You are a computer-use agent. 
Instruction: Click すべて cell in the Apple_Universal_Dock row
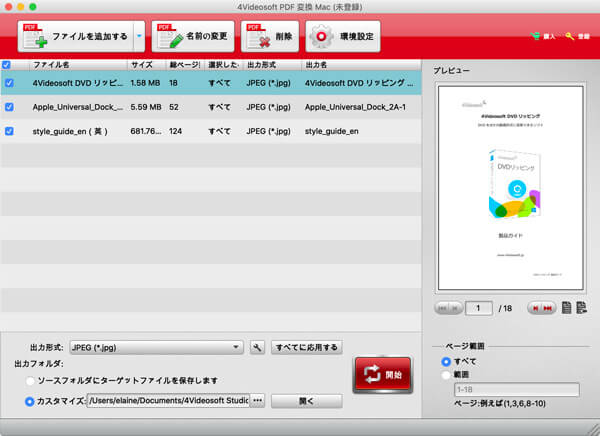tap(219, 107)
